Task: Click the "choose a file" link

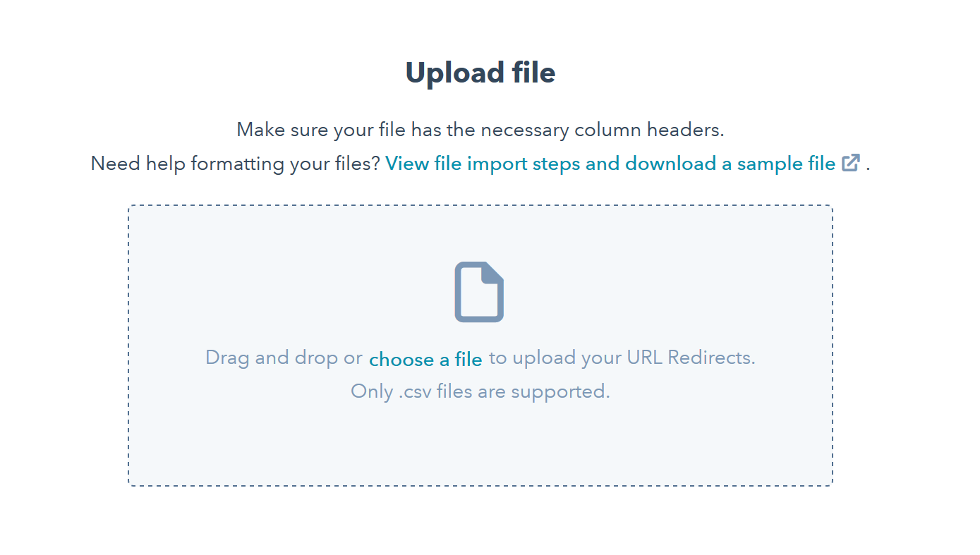Action: (x=425, y=360)
